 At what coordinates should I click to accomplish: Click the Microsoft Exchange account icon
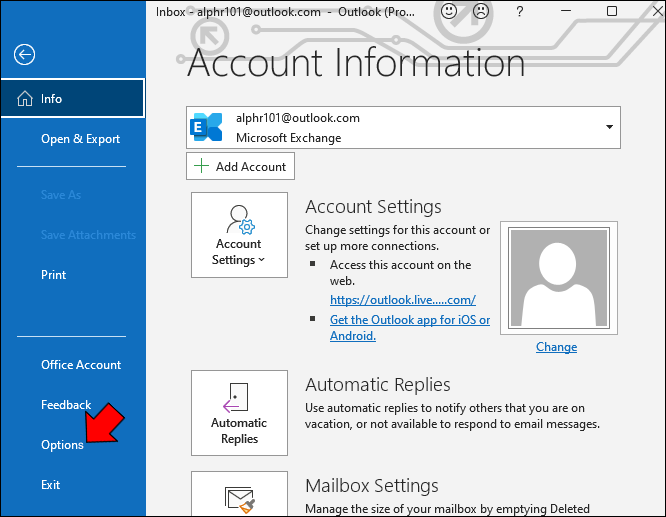[x=207, y=127]
